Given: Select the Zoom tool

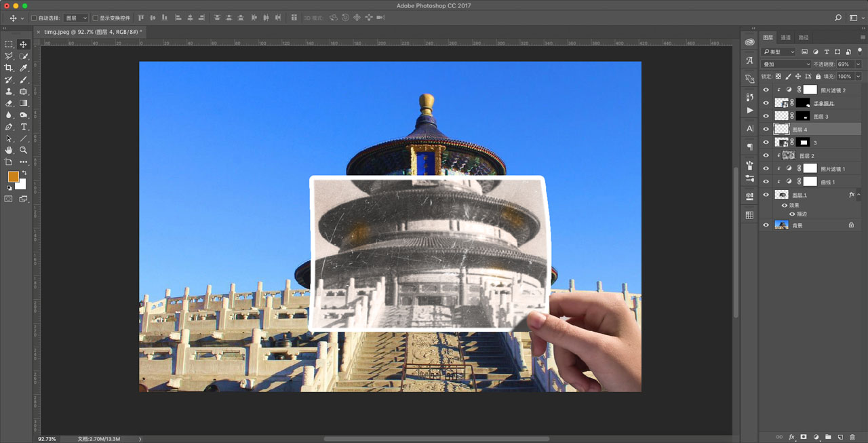Looking at the screenshot, I should (24, 150).
